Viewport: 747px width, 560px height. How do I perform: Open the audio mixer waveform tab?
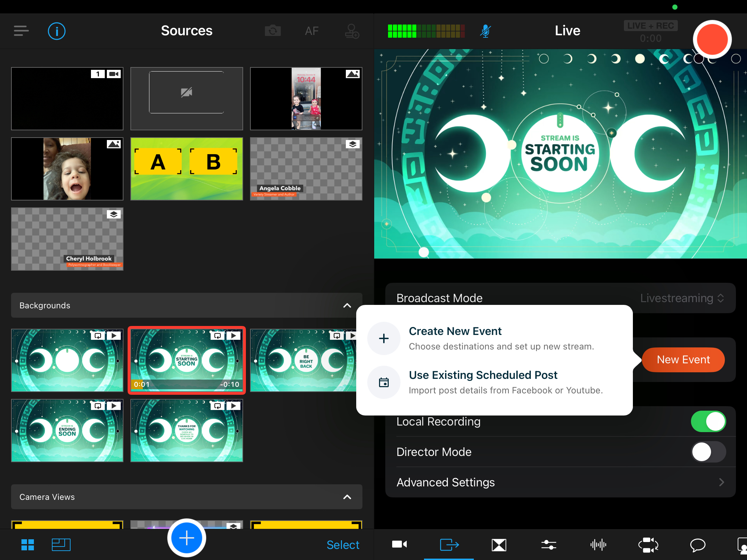[598, 545]
